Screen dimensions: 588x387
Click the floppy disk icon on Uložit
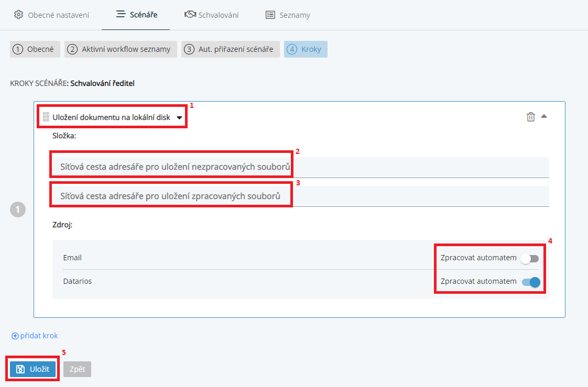[20, 369]
